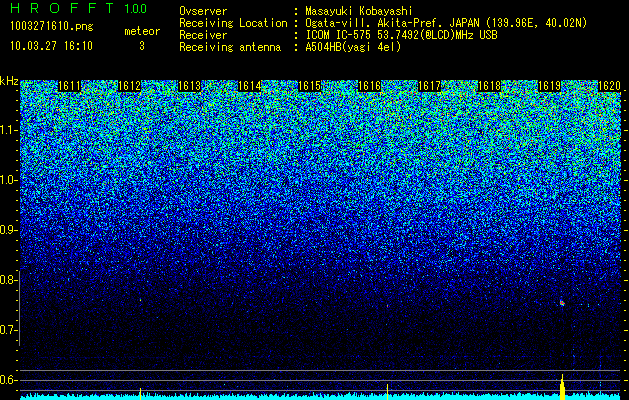Click the 0.9 kHz axis label

[x=8, y=230]
